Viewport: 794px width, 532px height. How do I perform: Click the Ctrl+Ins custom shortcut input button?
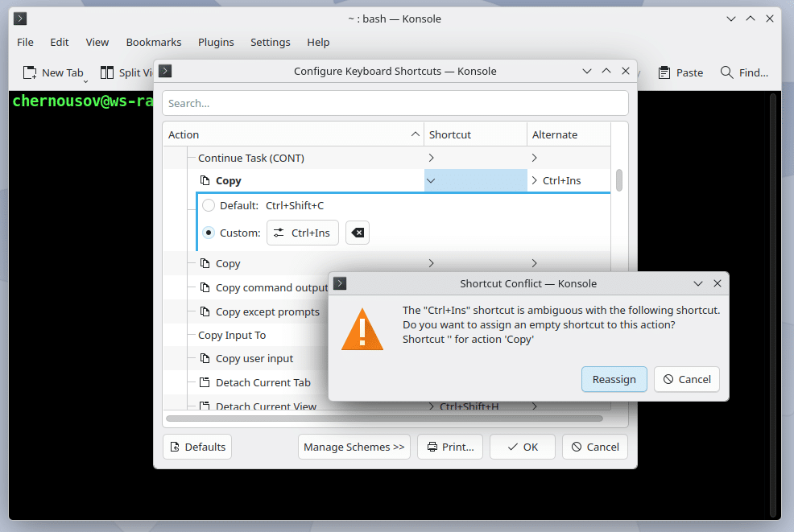[302, 233]
